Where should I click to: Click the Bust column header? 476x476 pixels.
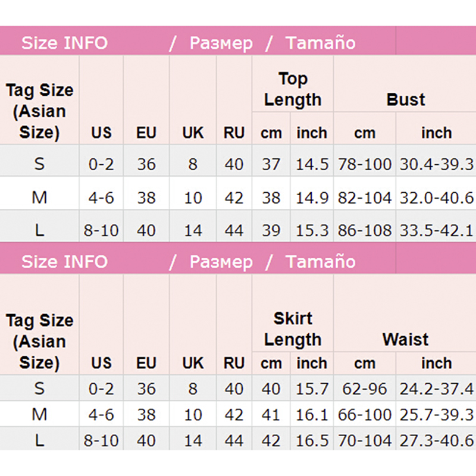[405, 99]
